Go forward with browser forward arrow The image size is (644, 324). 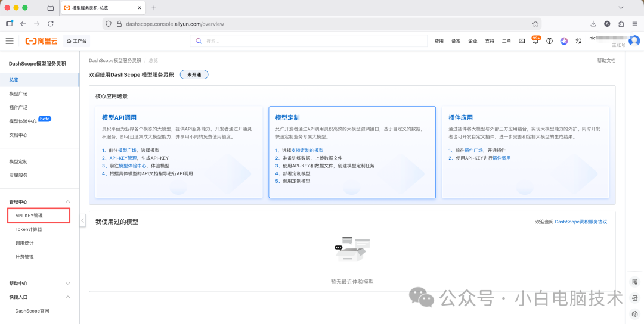pos(36,24)
